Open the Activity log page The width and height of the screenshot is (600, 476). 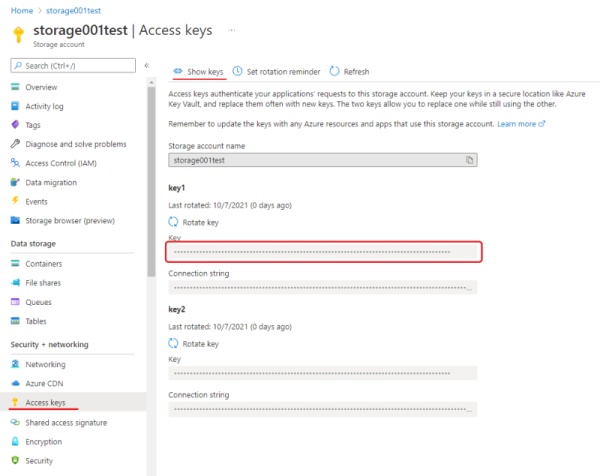coord(46,106)
